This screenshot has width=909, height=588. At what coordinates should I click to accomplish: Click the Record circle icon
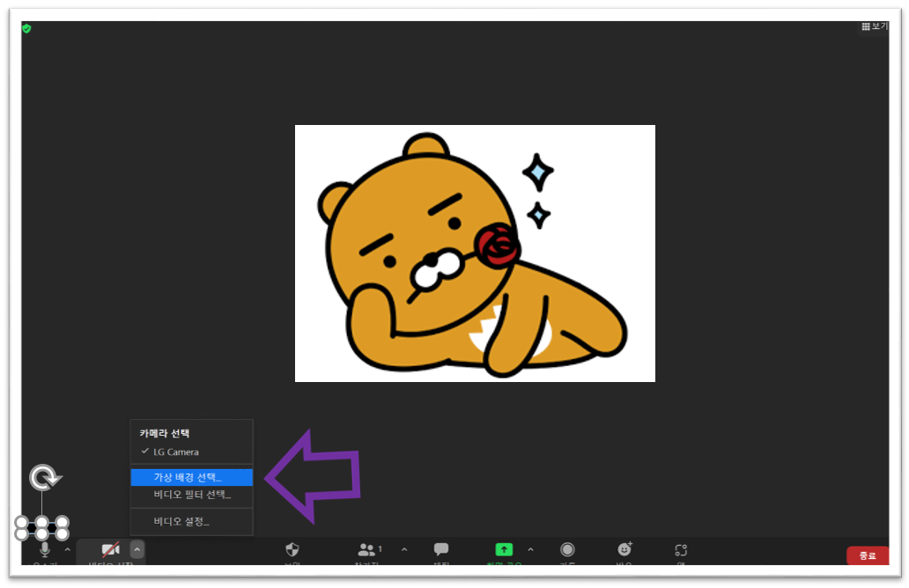pos(567,549)
